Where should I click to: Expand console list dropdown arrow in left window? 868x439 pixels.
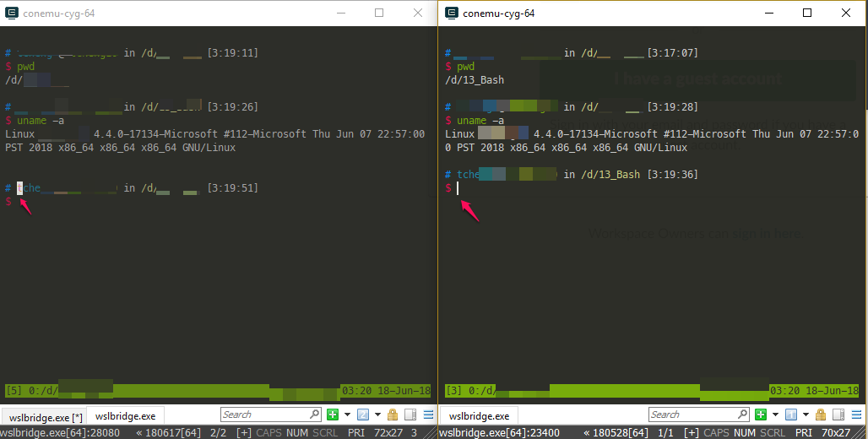coord(378,415)
